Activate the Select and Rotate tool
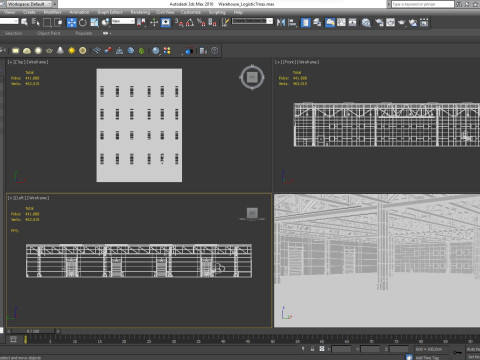Image resolution: width=480 pixels, height=360 pixels. (x=83, y=22)
